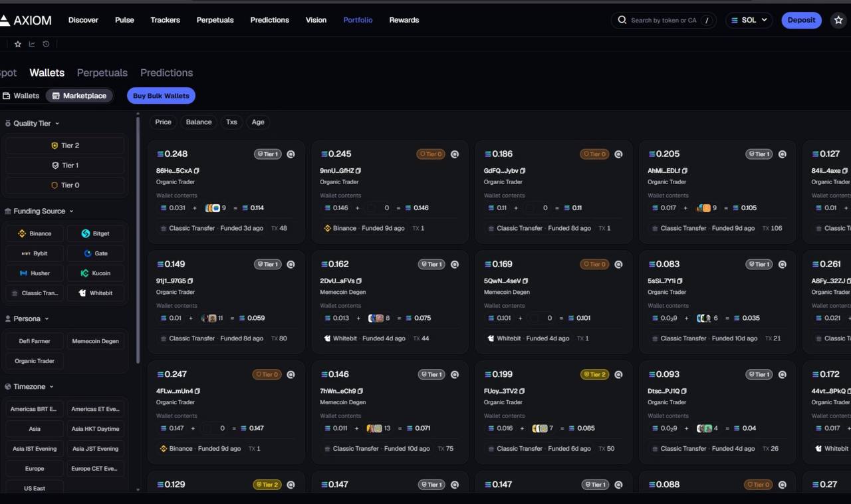This screenshot has height=504, width=851.
Task: Open the favorites star below the logo
Action: click(x=18, y=45)
